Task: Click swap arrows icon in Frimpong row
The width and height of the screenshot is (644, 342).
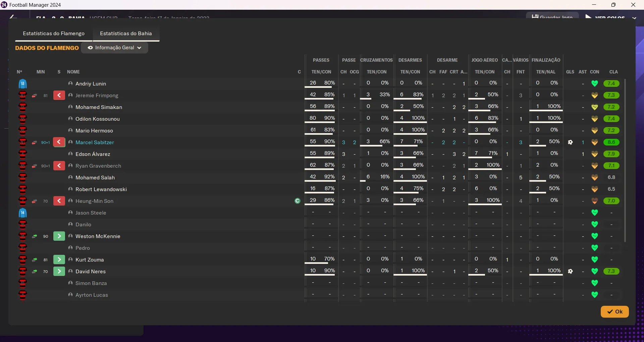Action: 34,96
